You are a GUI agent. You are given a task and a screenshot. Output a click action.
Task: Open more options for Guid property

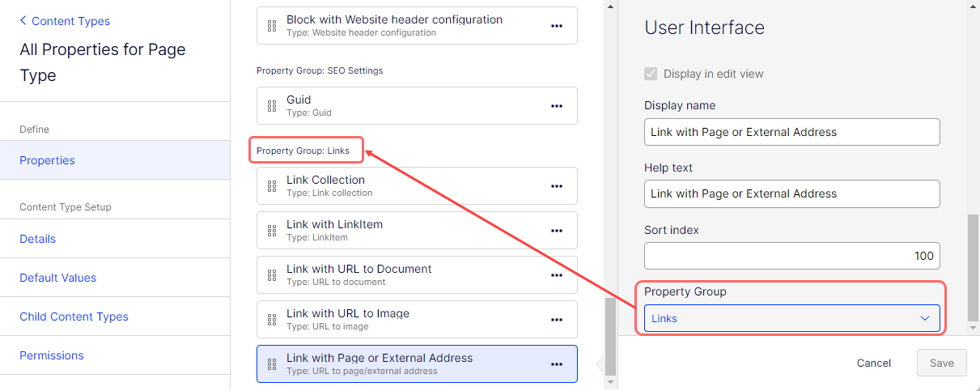[x=557, y=106]
